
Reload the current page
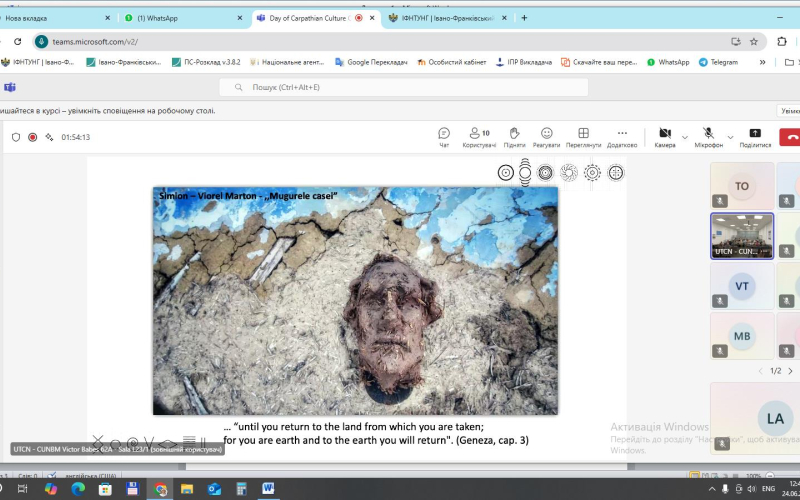(18, 42)
